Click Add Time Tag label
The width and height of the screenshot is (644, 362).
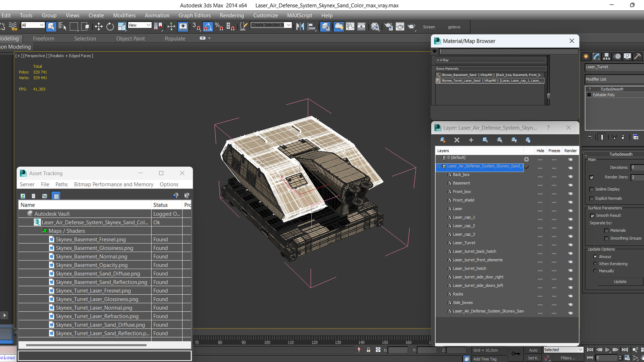(485, 359)
